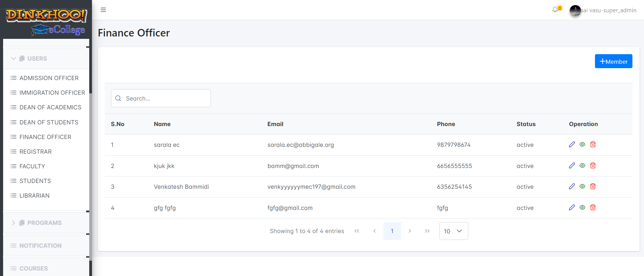Click phone number 9879798674
644x276 pixels.
pos(454,145)
